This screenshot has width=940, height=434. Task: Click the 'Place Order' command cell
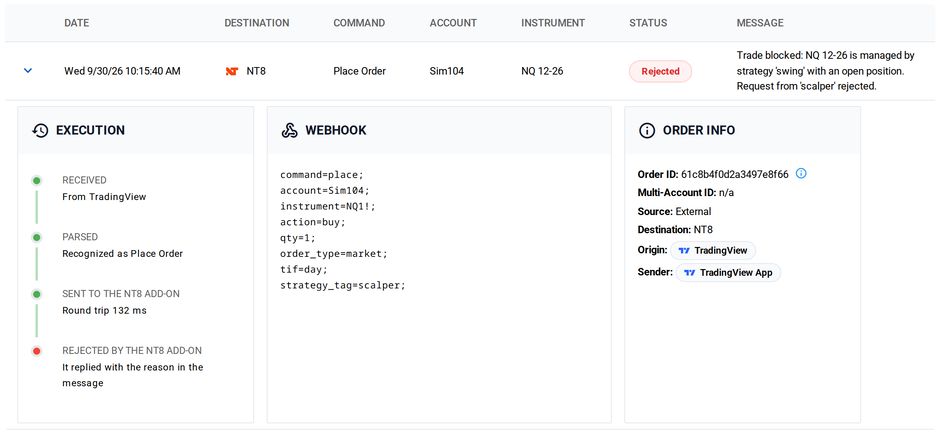[x=359, y=71]
